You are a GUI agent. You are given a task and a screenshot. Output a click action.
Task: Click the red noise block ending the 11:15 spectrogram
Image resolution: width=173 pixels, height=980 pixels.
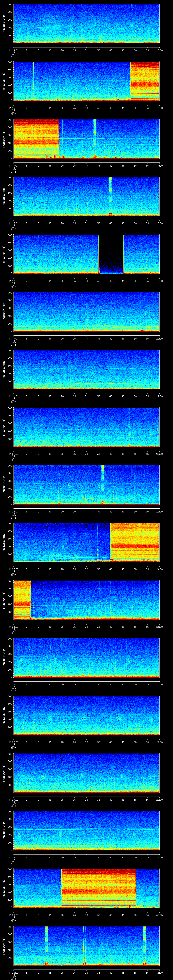coord(145,81)
